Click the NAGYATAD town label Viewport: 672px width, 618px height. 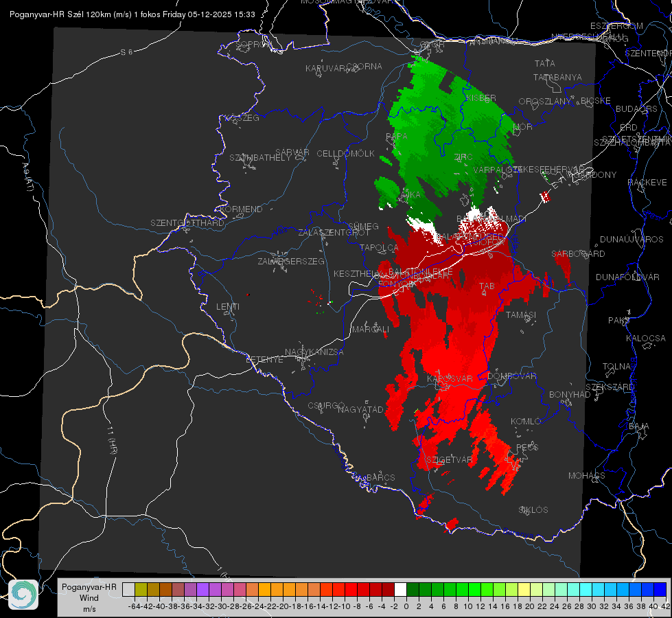point(361,409)
